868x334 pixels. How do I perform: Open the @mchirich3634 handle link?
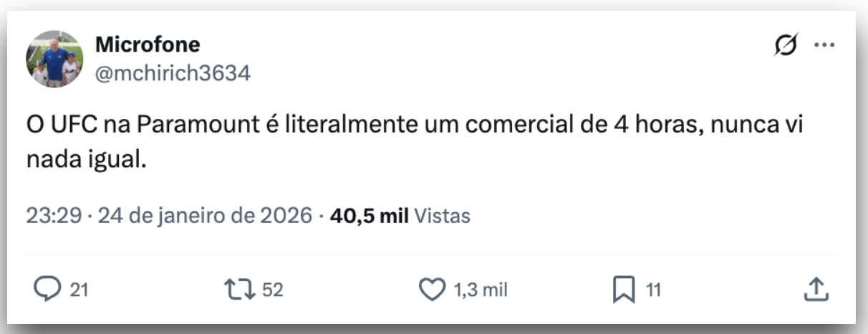pyautogui.click(x=173, y=72)
